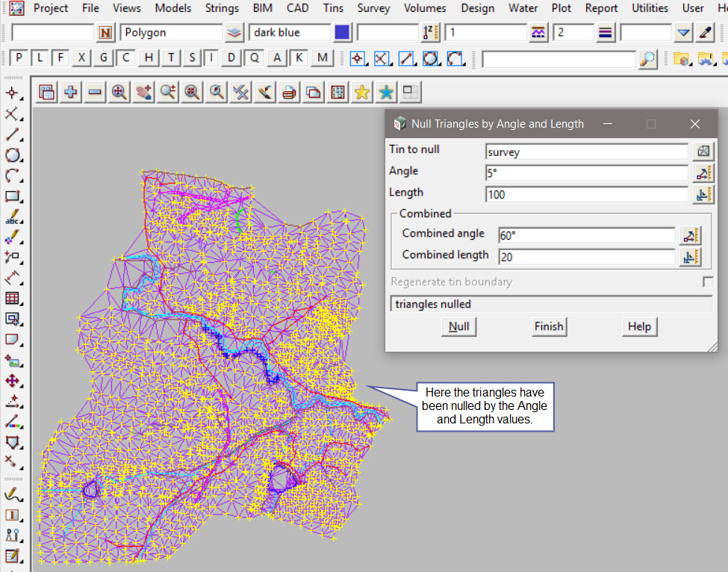Toggle the M snap button
Image resolution: width=728 pixels, height=572 pixels.
[x=322, y=58]
